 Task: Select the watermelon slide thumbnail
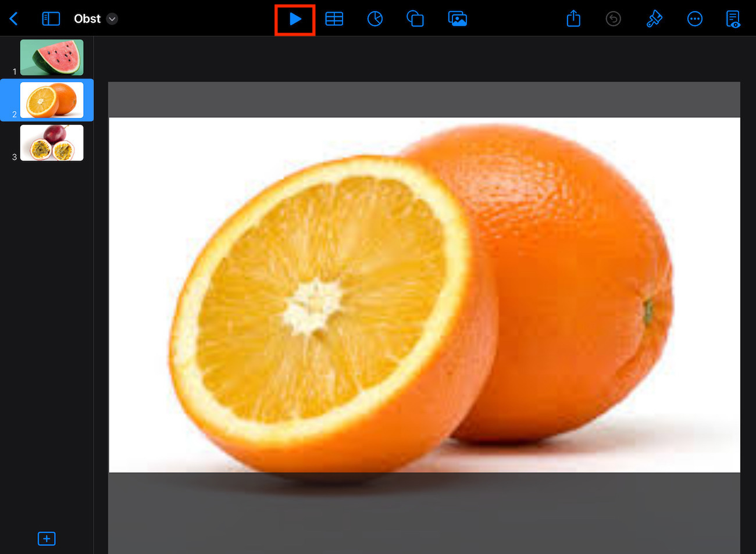click(x=52, y=57)
